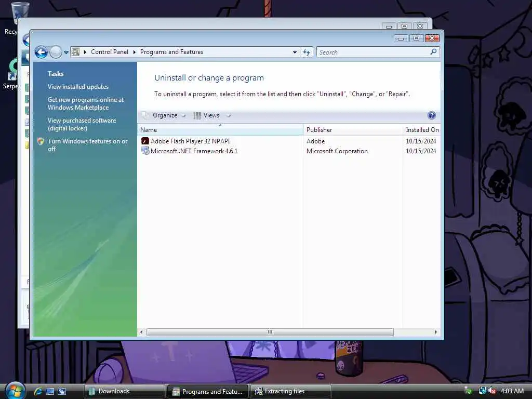This screenshot has height=399, width=532.
Task: Open Turn Windows features on or off
Action: pyautogui.click(x=87, y=145)
